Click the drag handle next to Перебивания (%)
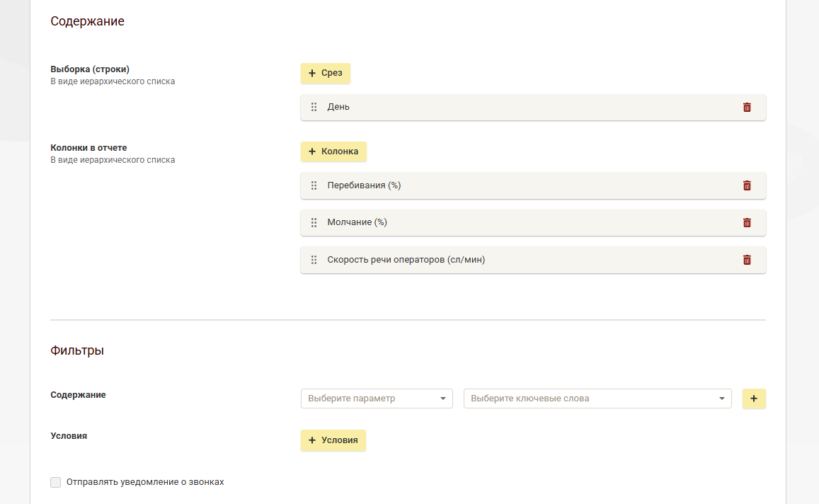Screen dimensions: 819x504 pos(314,185)
